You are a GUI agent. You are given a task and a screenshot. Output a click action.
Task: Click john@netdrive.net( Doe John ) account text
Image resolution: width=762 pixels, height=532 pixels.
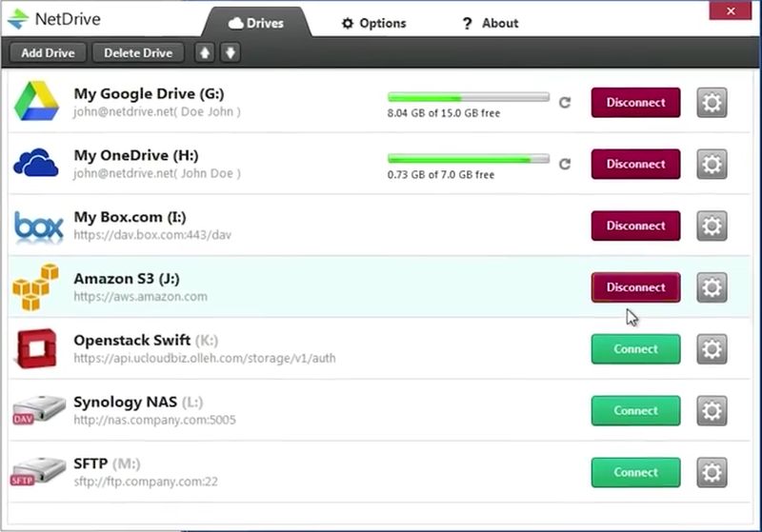(157, 111)
